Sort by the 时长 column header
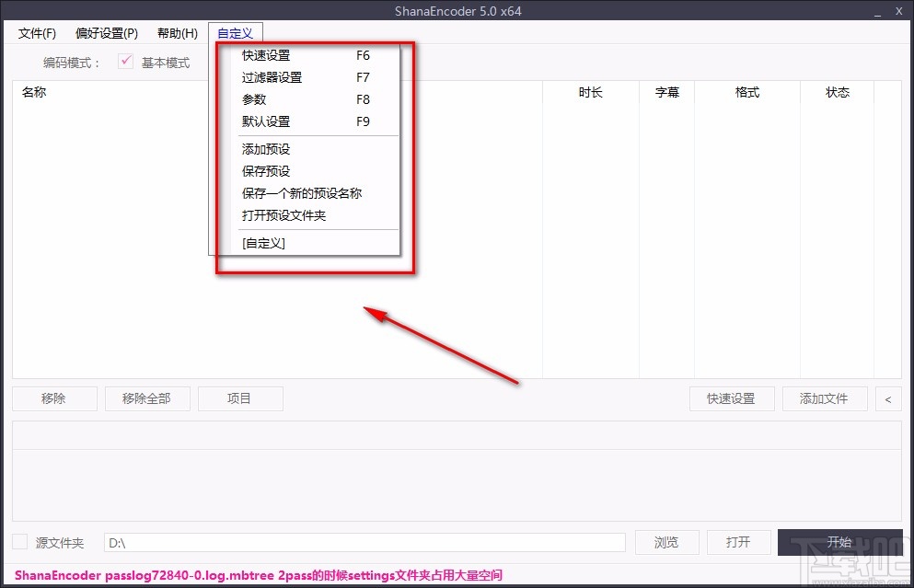The image size is (914, 588). point(591,92)
